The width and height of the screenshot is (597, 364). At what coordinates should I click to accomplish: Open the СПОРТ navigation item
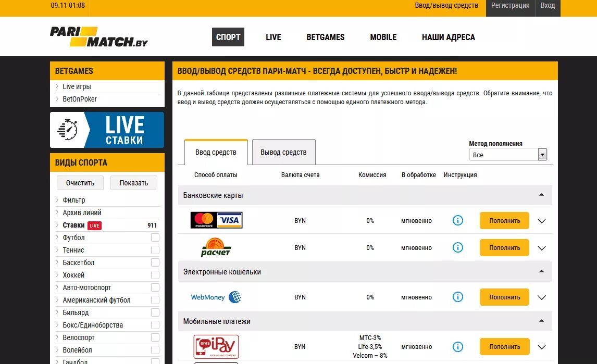(228, 37)
